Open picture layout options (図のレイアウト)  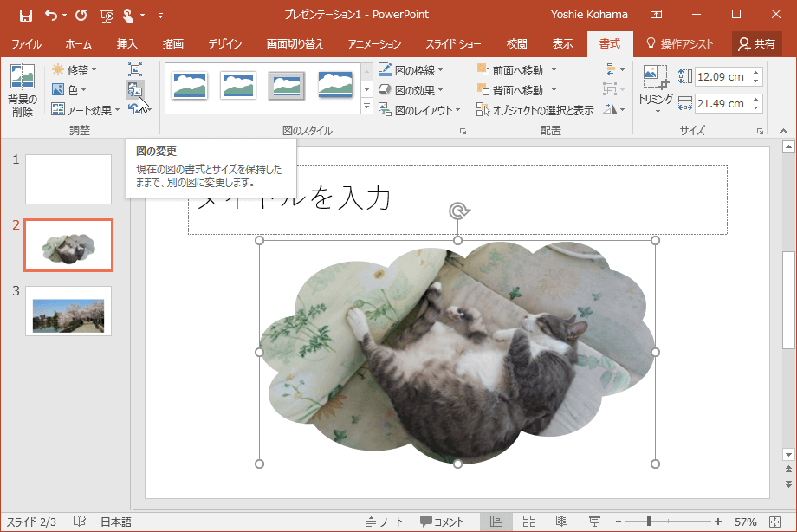click(418, 107)
